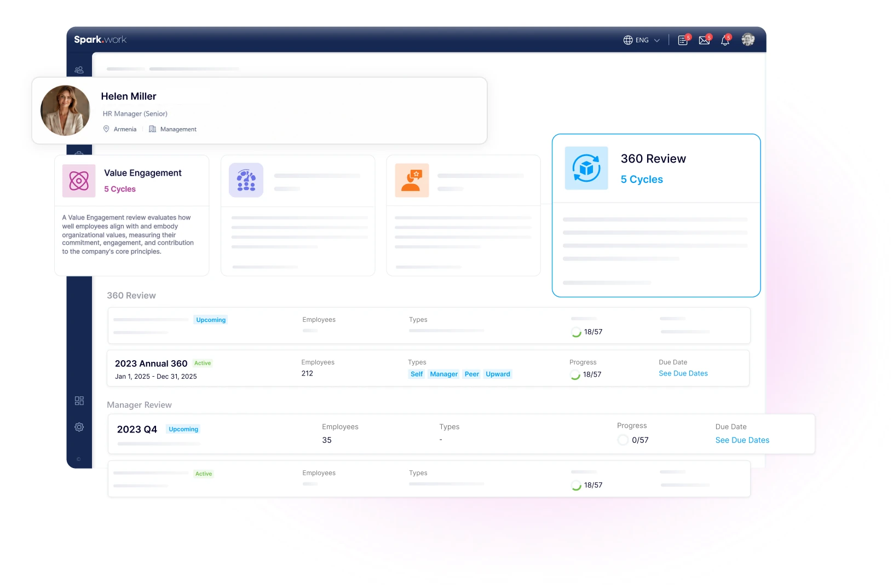Click the Progress label in 2023 Q4 row

tap(632, 426)
